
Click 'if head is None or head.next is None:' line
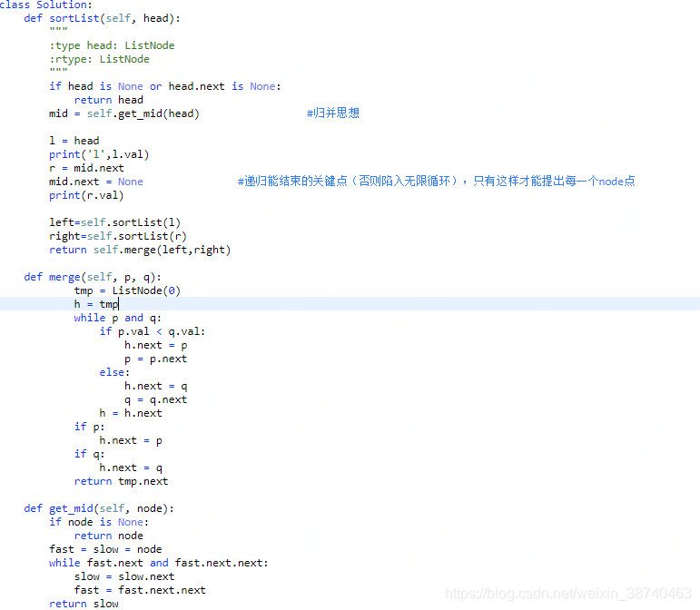[164, 86]
